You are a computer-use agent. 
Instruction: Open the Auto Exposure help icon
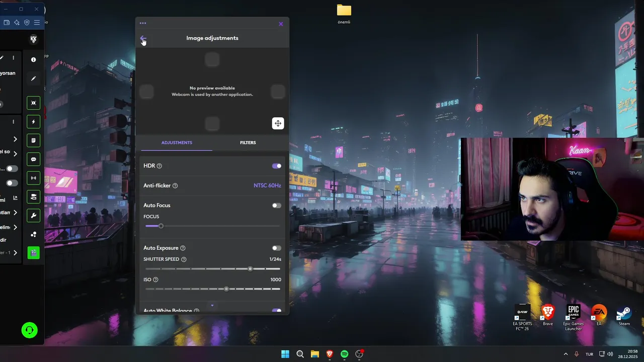pyautogui.click(x=183, y=248)
